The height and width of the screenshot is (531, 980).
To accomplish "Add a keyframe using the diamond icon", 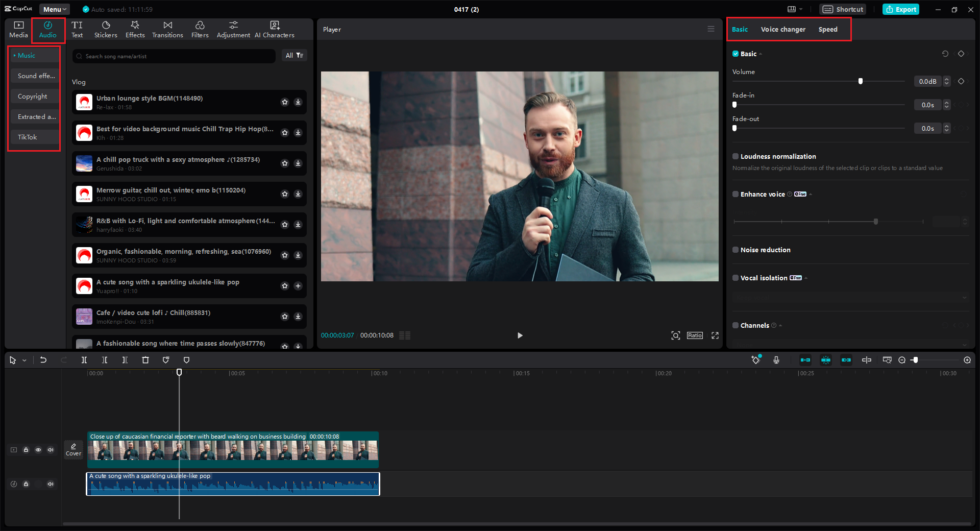I will 961,54.
